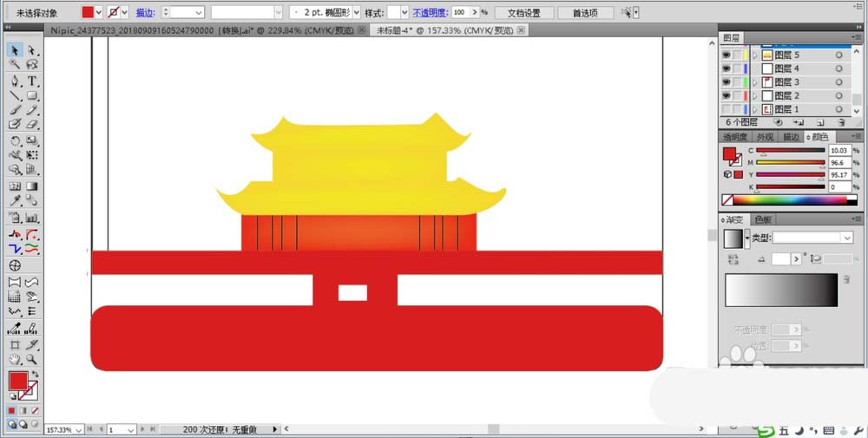Viewport: 868px width, 438px height.
Task: Click the create new layer icon
Action: (x=820, y=122)
